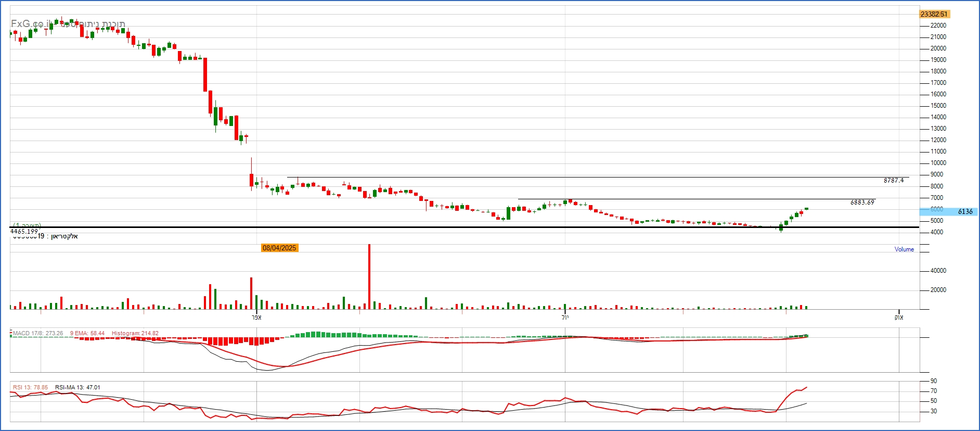Click the אפר month marker on time axis
Viewport: 980px width, 431px height.
[x=256, y=318]
